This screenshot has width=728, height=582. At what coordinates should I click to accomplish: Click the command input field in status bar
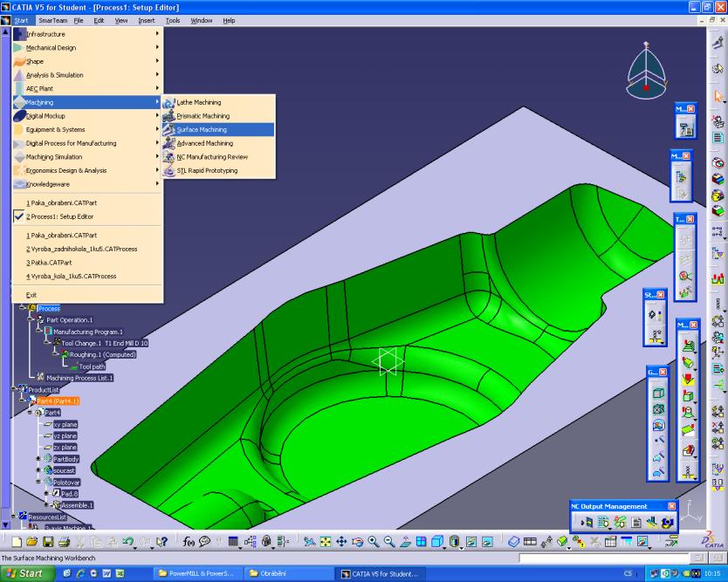pyautogui.click(x=603, y=558)
